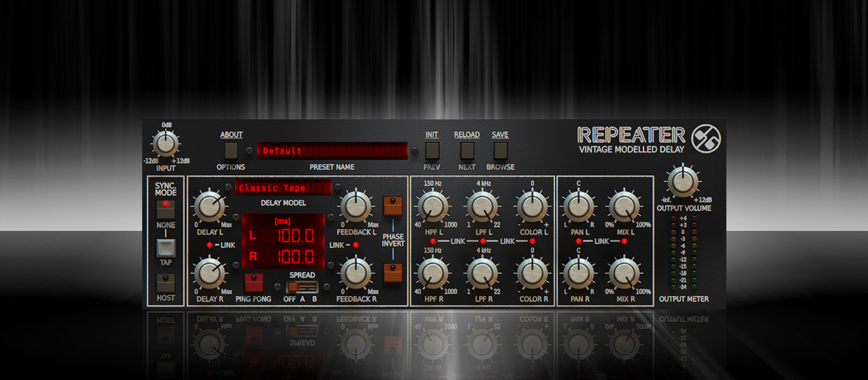The height and width of the screenshot is (380, 868).
Task: Click the Output Meter LED display
Action: (684, 253)
